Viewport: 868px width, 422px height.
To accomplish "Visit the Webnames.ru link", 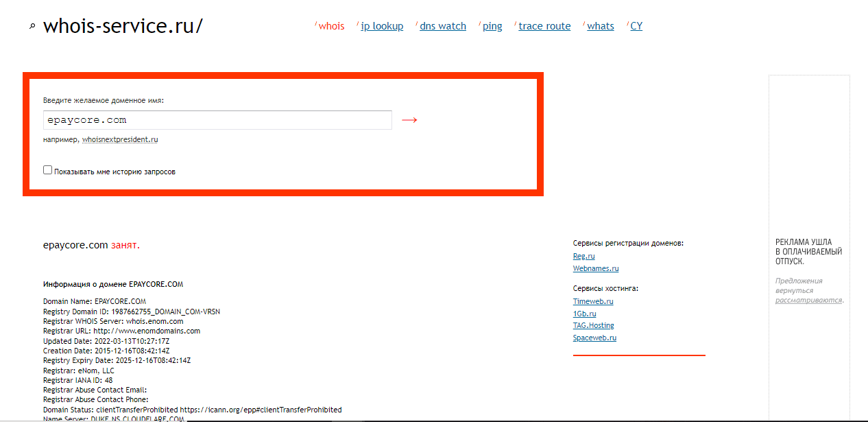I will 596,268.
